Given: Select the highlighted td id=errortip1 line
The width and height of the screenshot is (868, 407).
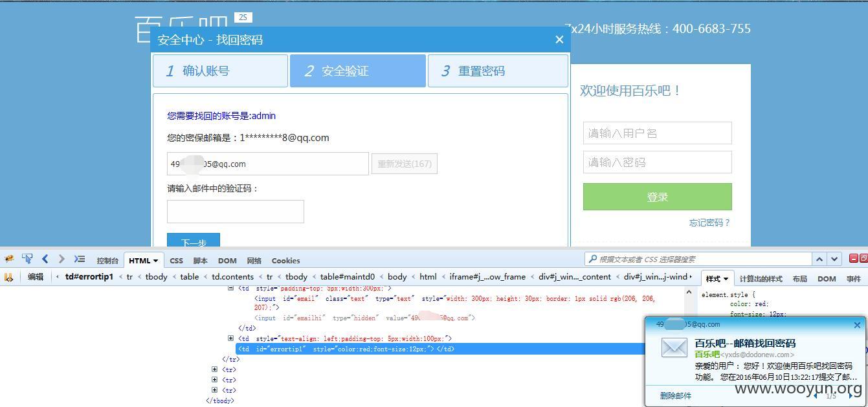Looking at the screenshot, I should pos(440,349).
